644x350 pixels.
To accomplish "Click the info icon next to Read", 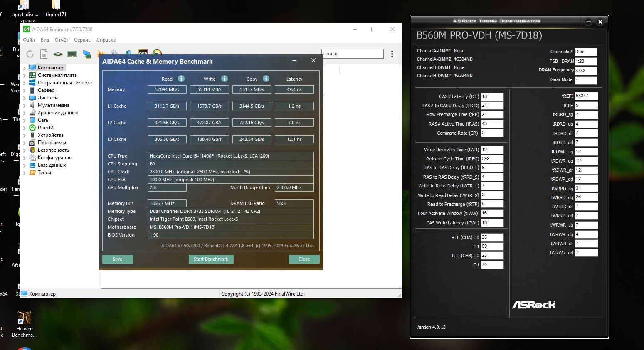I will tap(181, 79).
